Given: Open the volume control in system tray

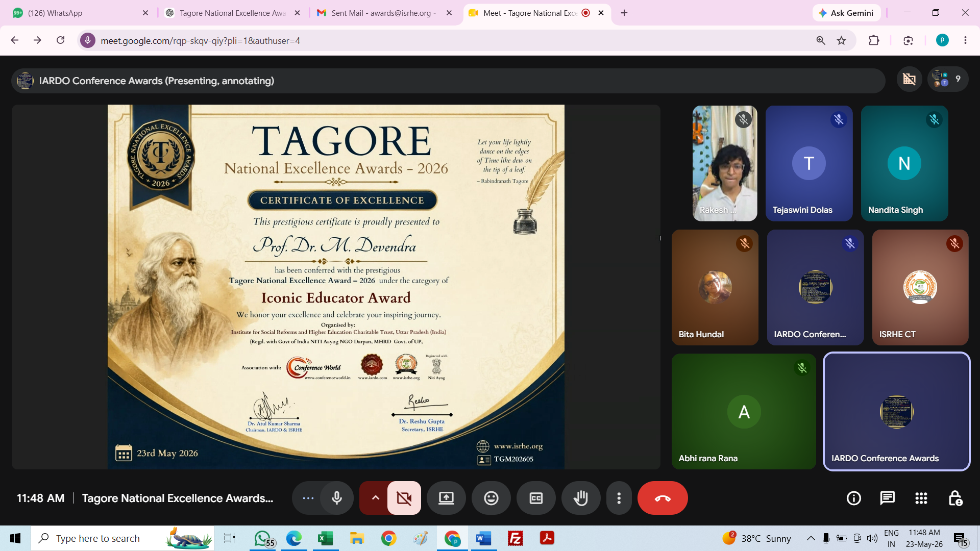Looking at the screenshot, I should coord(872,538).
